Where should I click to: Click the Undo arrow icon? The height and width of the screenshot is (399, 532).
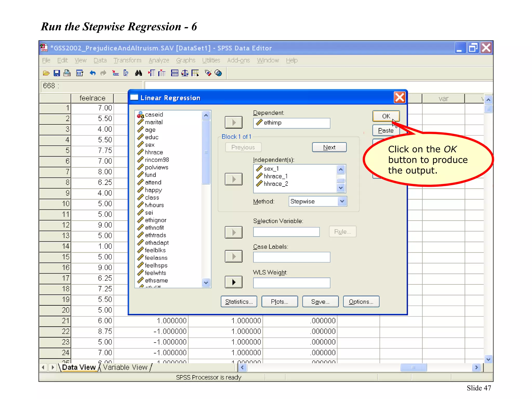(x=92, y=73)
